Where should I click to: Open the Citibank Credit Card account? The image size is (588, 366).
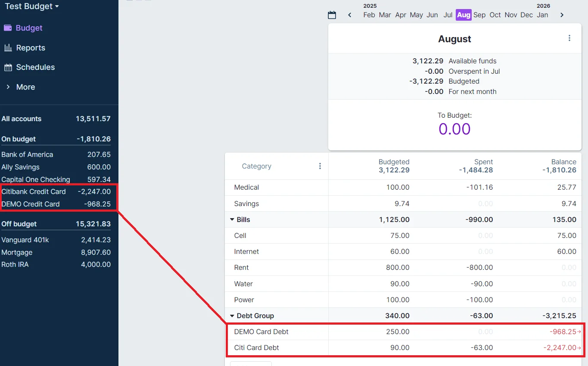34,192
